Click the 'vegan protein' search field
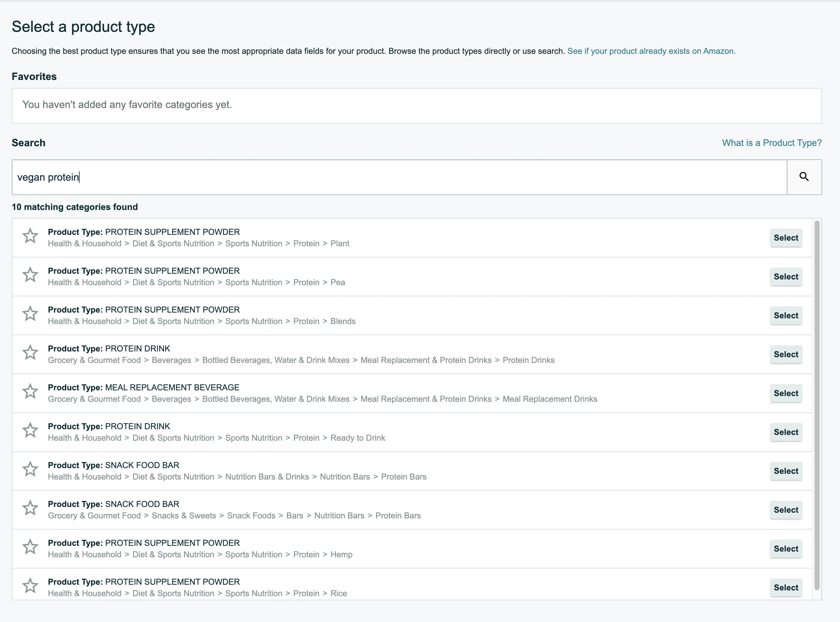 tap(400, 177)
